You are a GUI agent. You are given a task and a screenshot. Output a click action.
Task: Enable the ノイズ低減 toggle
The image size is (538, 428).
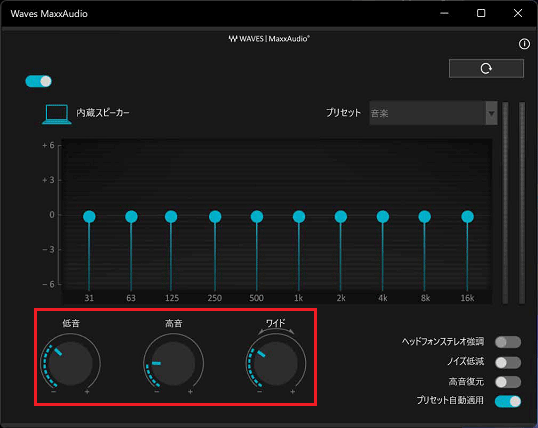pyautogui.click(x=508, y=362)
